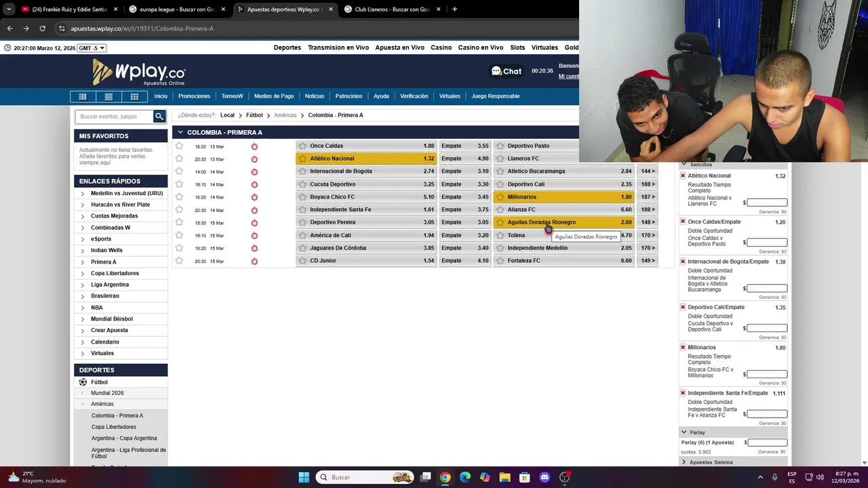Expand the Apuestas Sistema section
868x488 pixels.
(x=684, y=462)
